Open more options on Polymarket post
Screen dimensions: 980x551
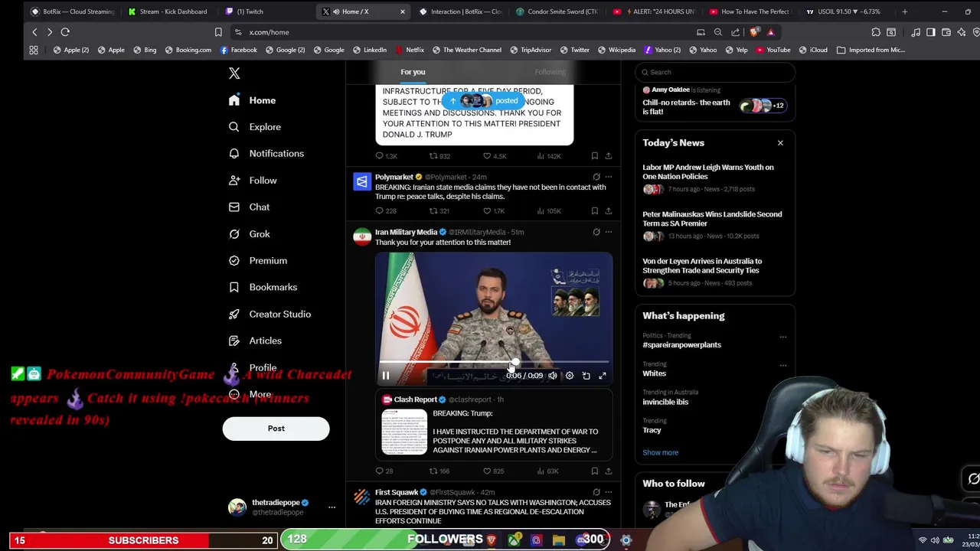[609, 177]
